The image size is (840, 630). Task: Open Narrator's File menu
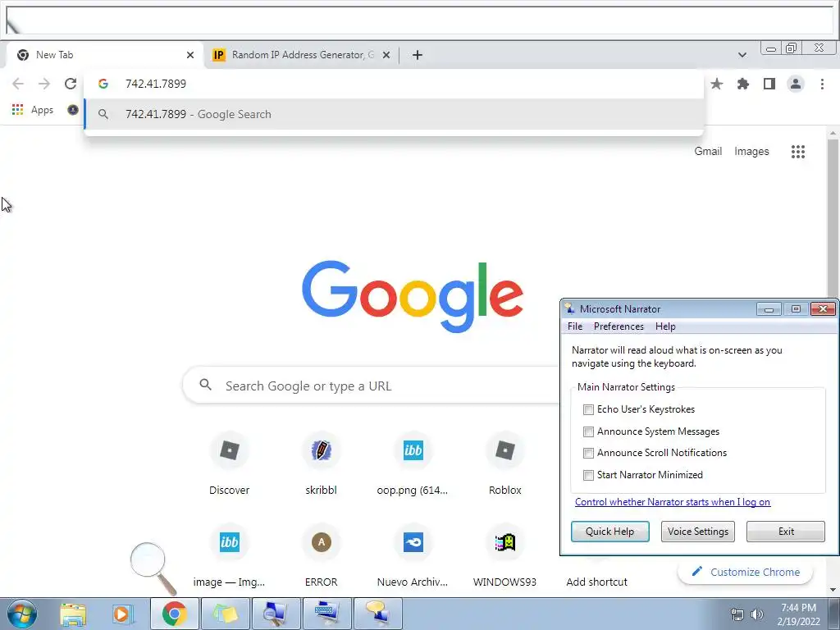575,326
